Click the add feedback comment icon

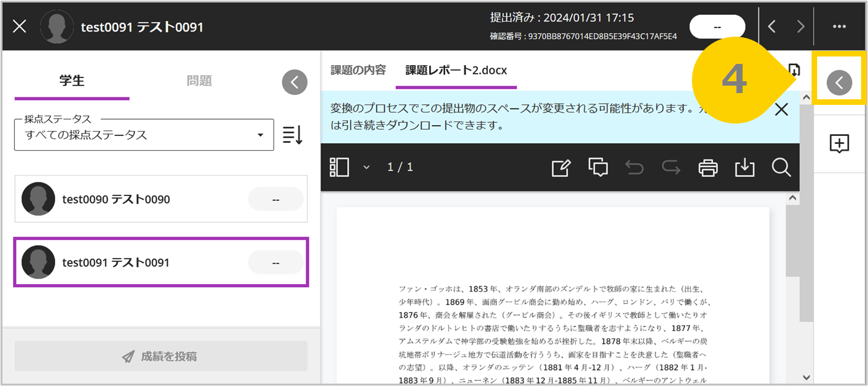click(839, 143)
